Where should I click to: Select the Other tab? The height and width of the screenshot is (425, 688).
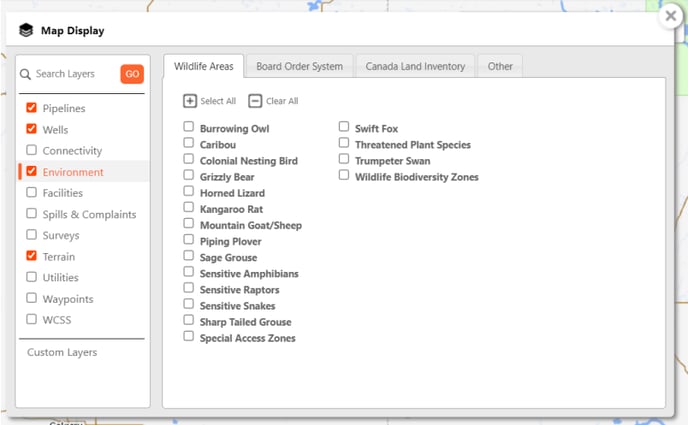(500, 67)
